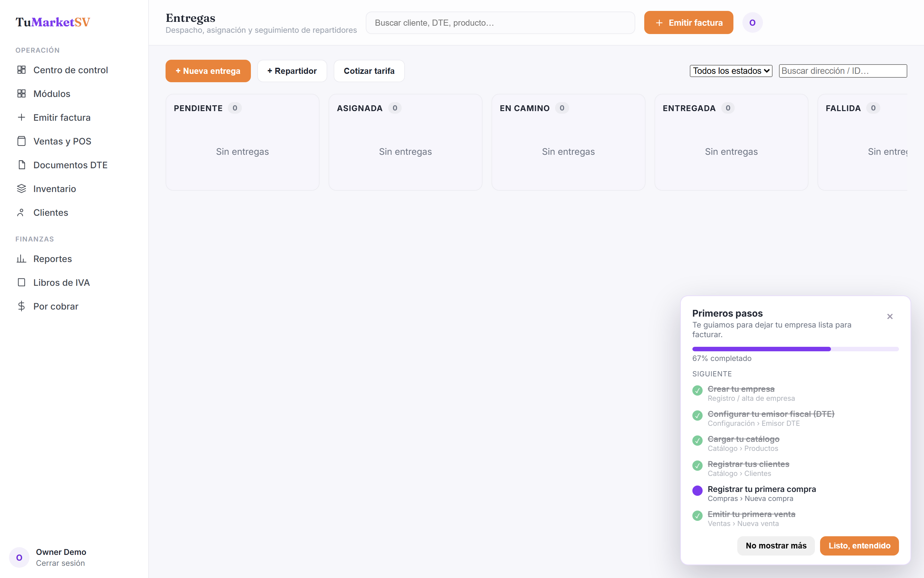Click the 67% completado label

(722, 358)
